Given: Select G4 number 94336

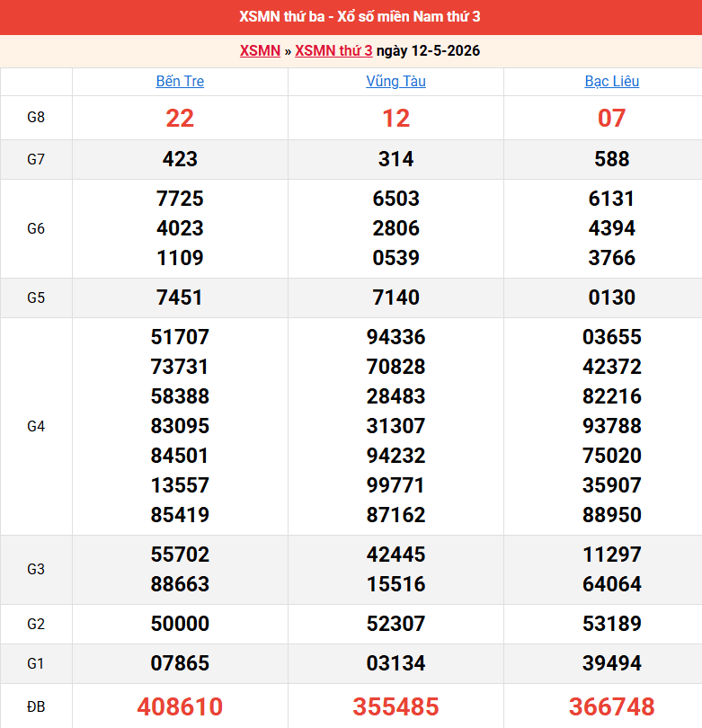Looking at the screenshot, I should click(x=395, y=337).
